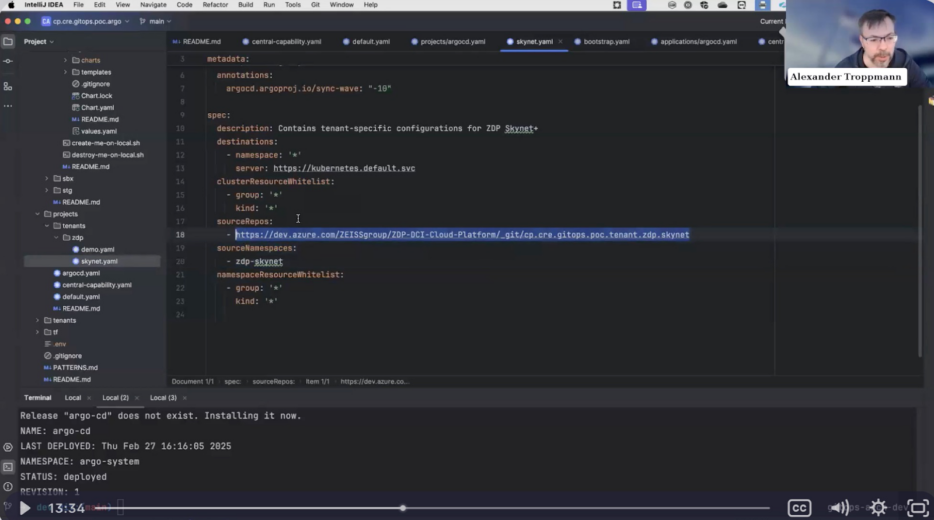Click the video progress slider knob
Viewport: 934px width, 520px height.
click(x=403, y=508)
